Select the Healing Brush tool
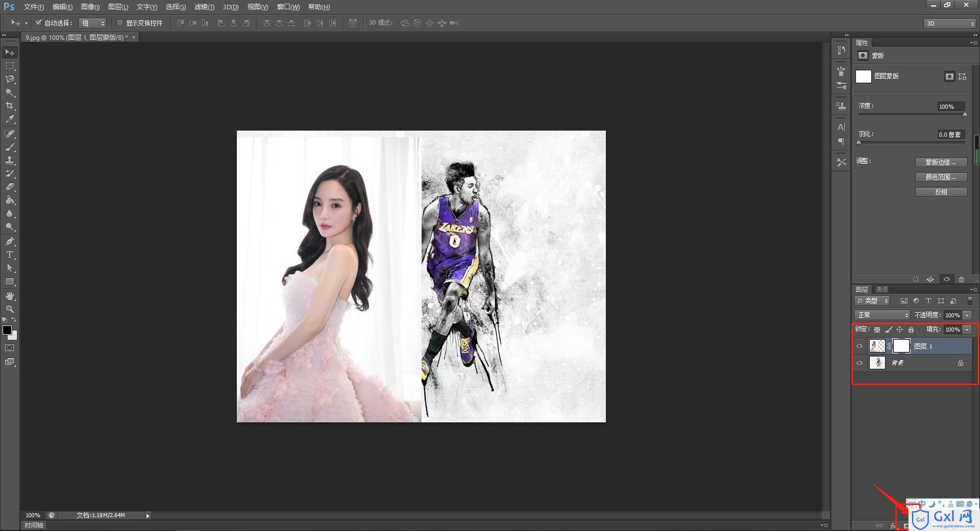This screenshot has height=531, width=980. point(10,134)
